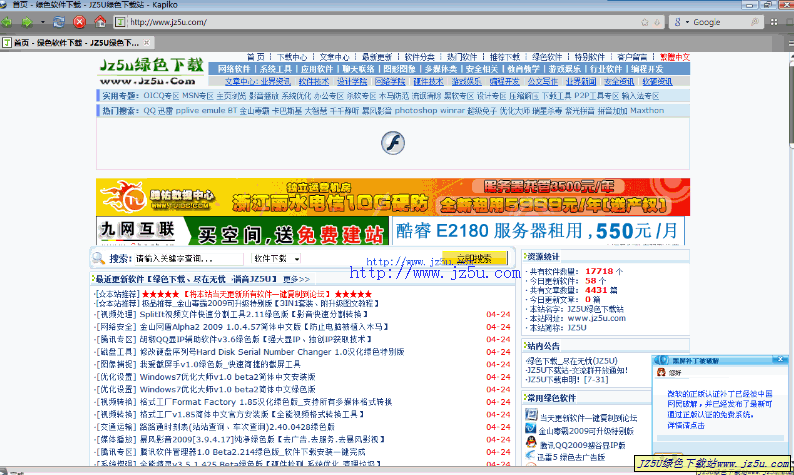Screen dimensions: 794x475
Task: Stop loading with the red stop icon
Action: point(80,22)
